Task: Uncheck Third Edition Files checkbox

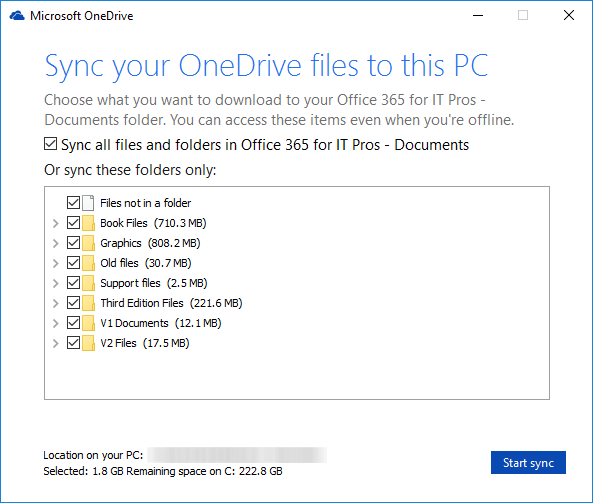Action: click(73, 303)
